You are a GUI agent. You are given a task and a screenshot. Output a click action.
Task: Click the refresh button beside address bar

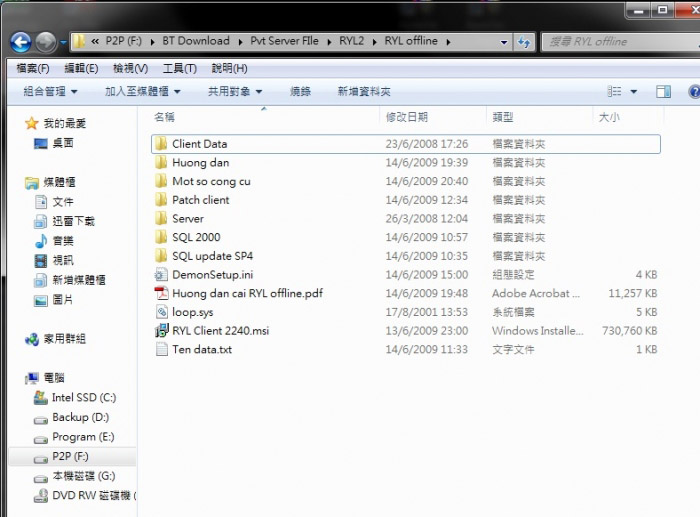point(523,42)
